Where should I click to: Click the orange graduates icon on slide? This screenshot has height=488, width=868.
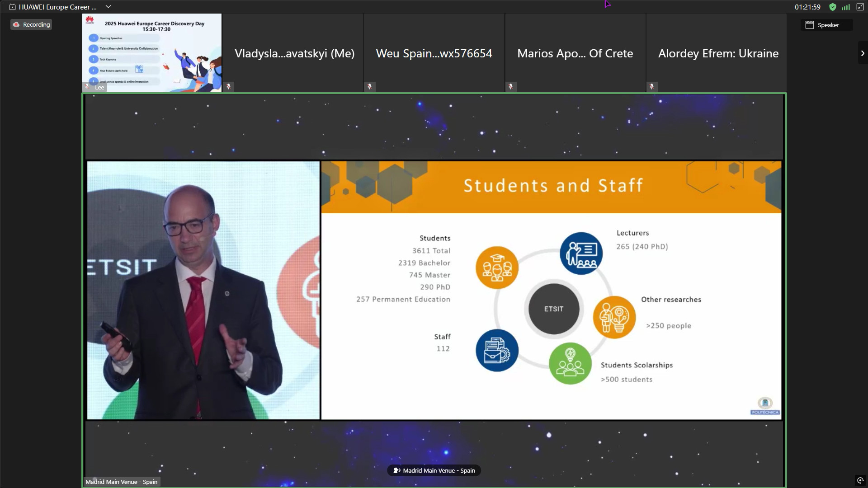coord(497,267)
